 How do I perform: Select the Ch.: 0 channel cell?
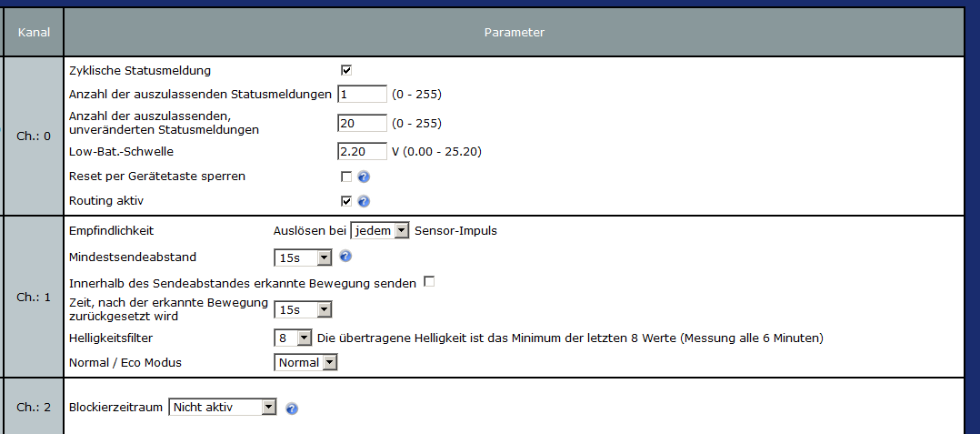34,136
